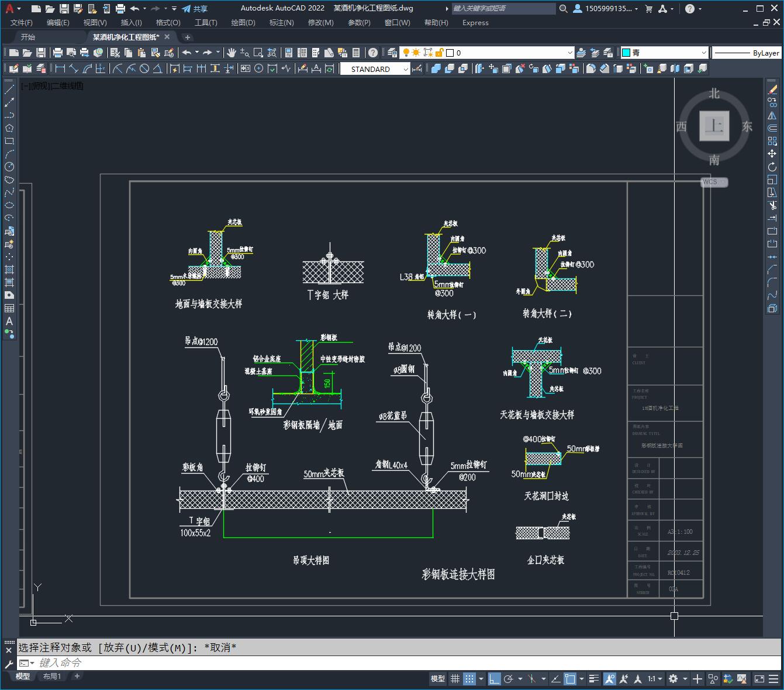Toggle object snap in status bar

[570, 679]
